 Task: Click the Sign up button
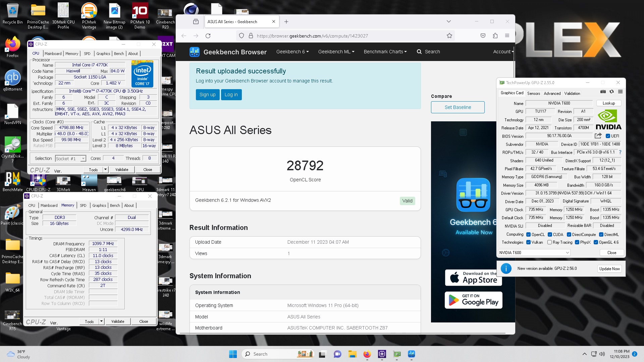[x=208, y=95]
